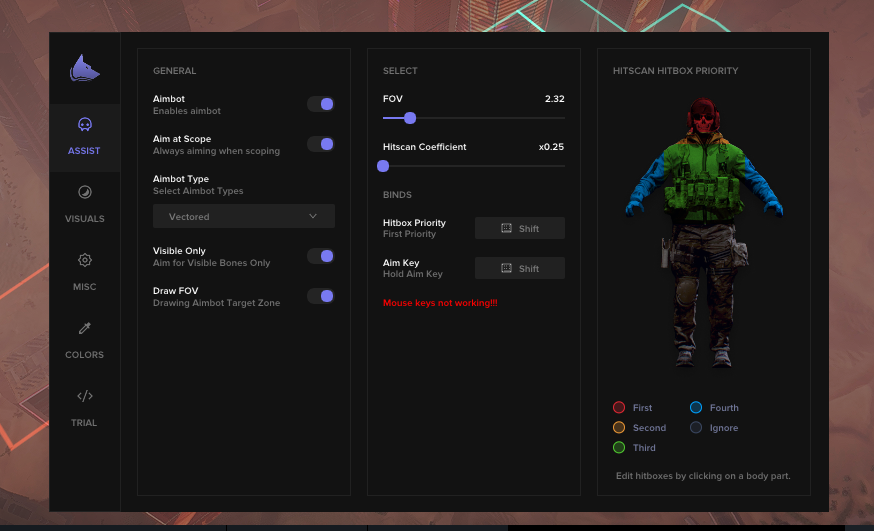Screen dimensions: 874x531
Task: Toggle the Draw FOV switch
Action: (x=321, y=296)
